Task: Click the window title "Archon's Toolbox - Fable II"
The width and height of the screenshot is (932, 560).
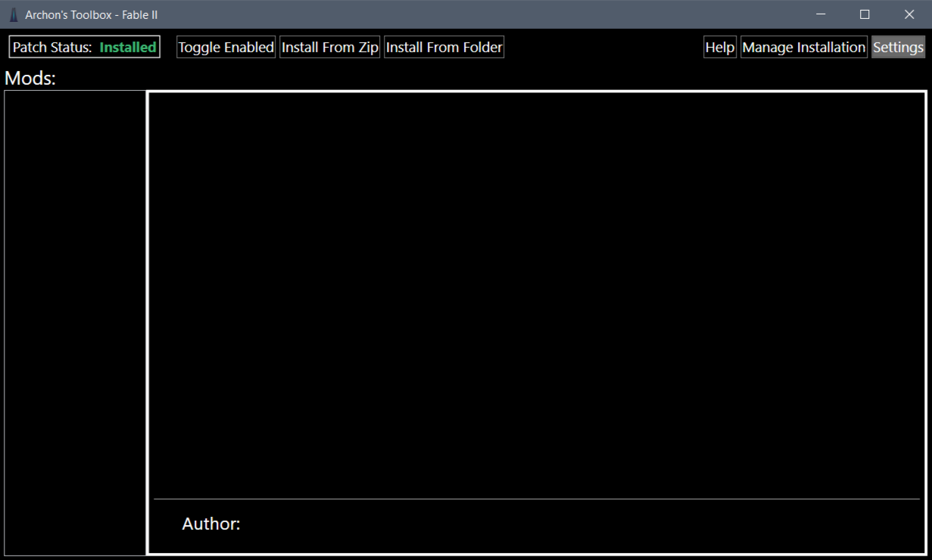Action: [91, 14]
